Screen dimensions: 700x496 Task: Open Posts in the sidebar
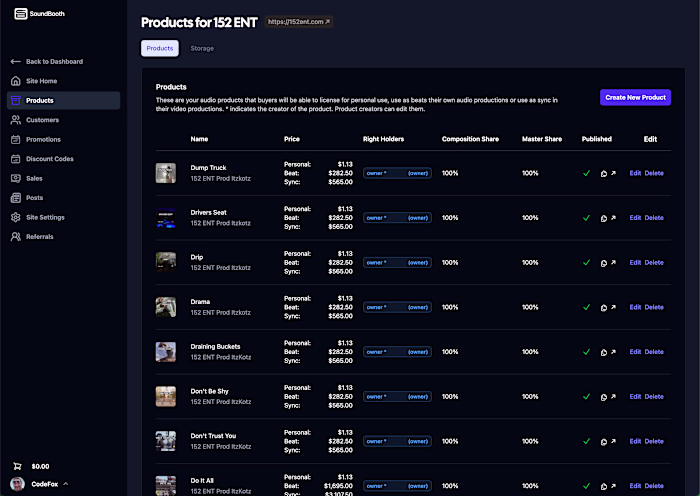pos(63,197)
